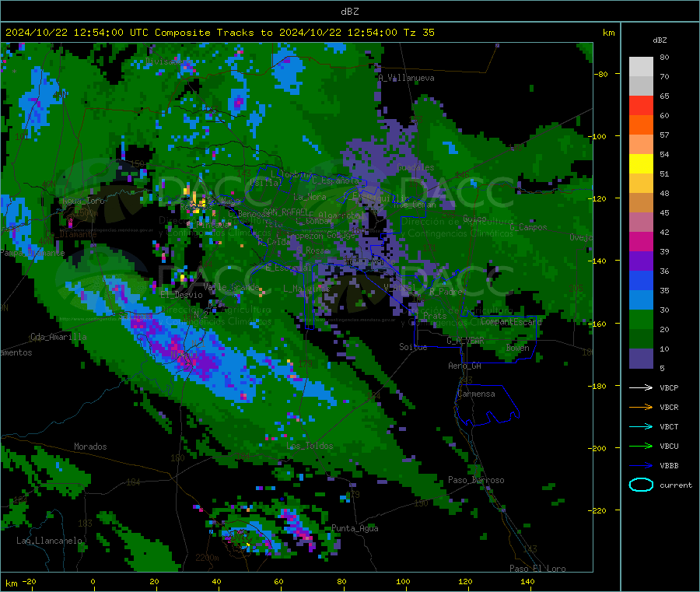Click the VBCR legend label
The width and height of the screenshot is (700, 592).
click(669, 407)
